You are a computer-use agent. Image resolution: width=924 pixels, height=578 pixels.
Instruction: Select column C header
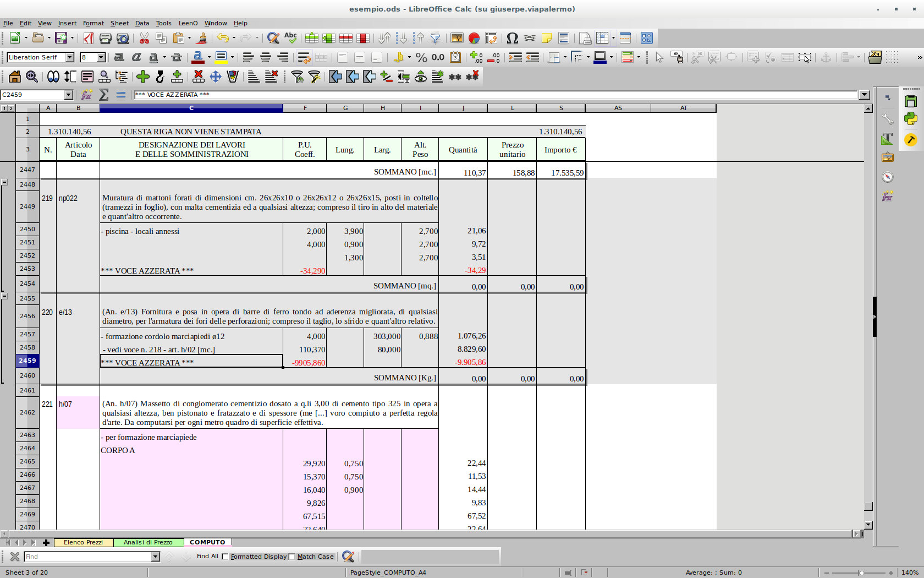(x=191, y=108)
